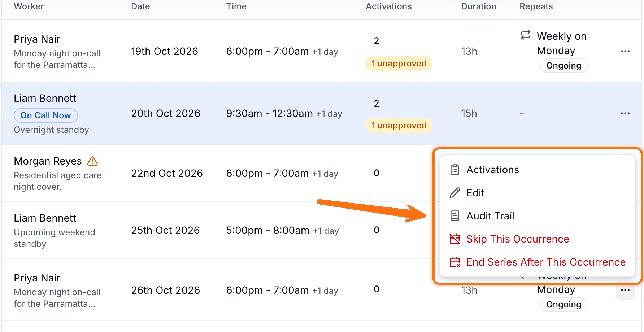644x332 pixels.
Task: Click the repeat icon beside Weekly on Monday
Action: click(x=526, y=35)
